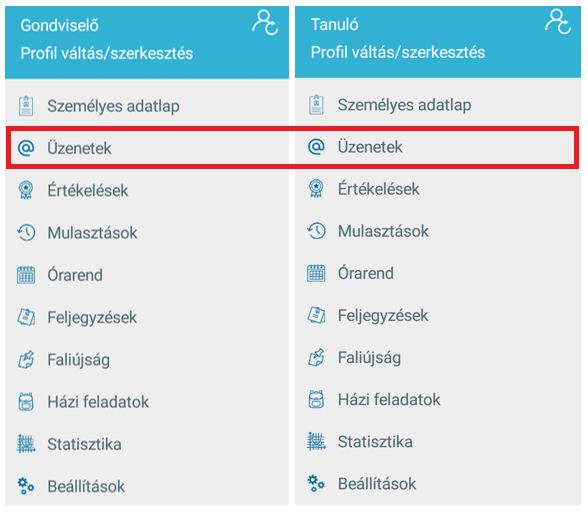Click the badge icon beside Gondviselő Értékelések

point(26,190)
